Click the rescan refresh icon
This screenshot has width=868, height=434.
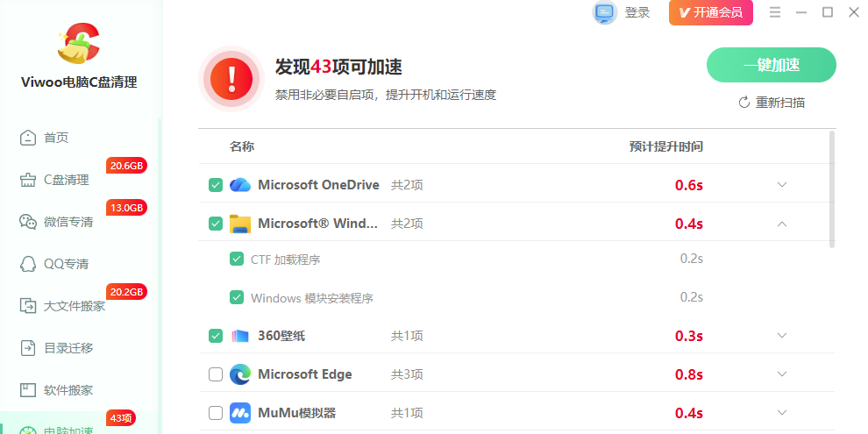[744, 103]
